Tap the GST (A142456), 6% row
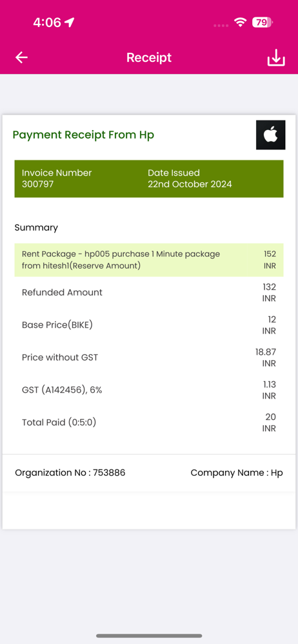Screen dimensions: 298x644 (149, 390)
